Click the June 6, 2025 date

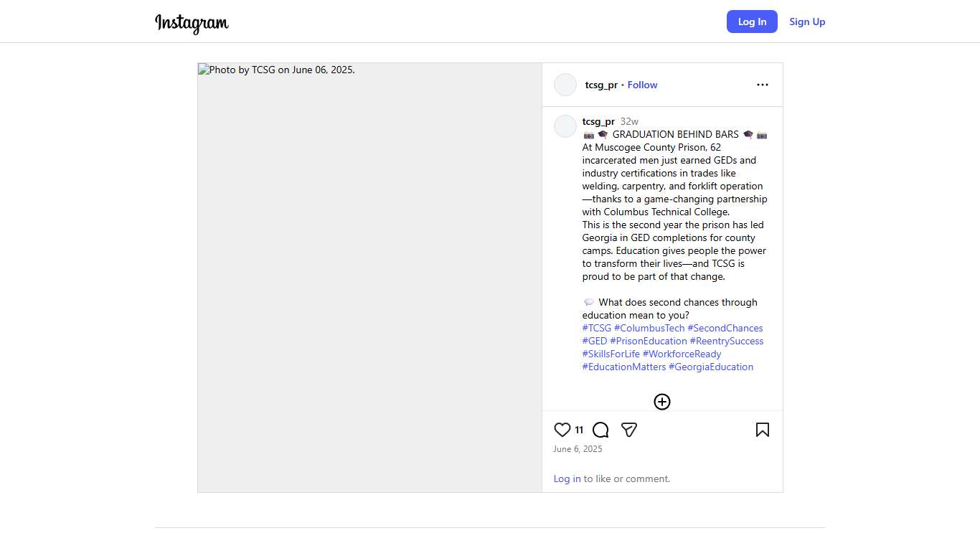[x=578, y=449]
